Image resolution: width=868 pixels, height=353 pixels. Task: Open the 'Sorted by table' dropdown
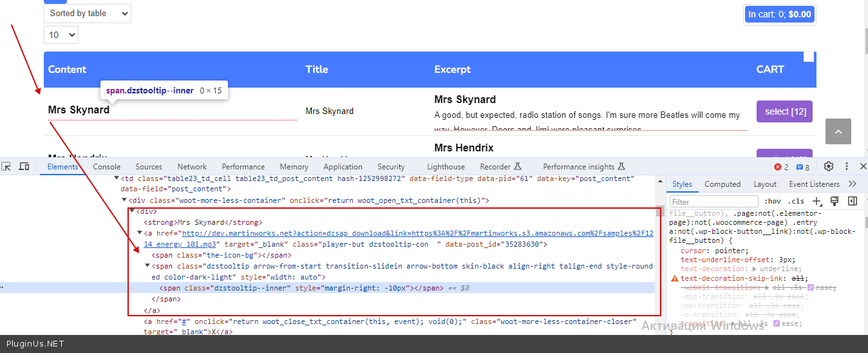pos(87,13)
